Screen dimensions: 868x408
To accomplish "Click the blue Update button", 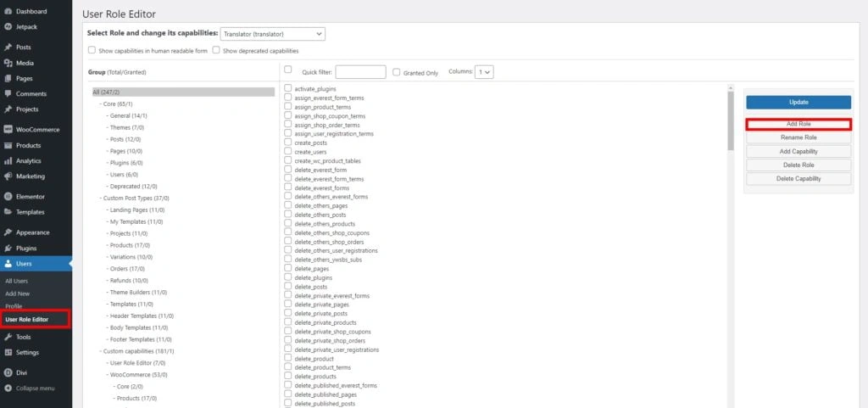I will [798, 102].
